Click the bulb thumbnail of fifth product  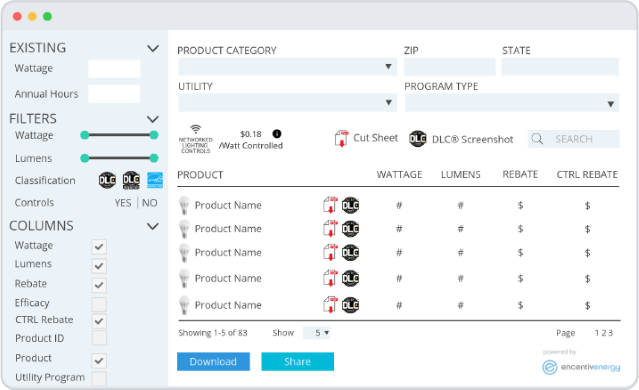(185, 305)
